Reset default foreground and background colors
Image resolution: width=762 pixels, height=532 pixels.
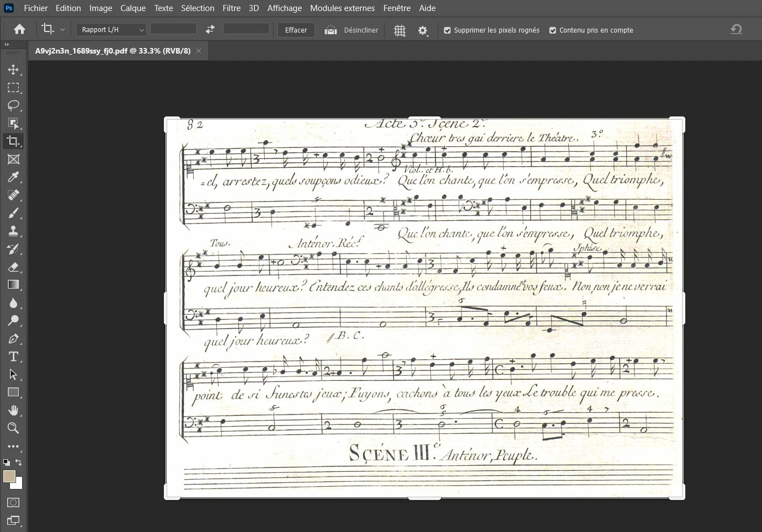tap(6, 462)
